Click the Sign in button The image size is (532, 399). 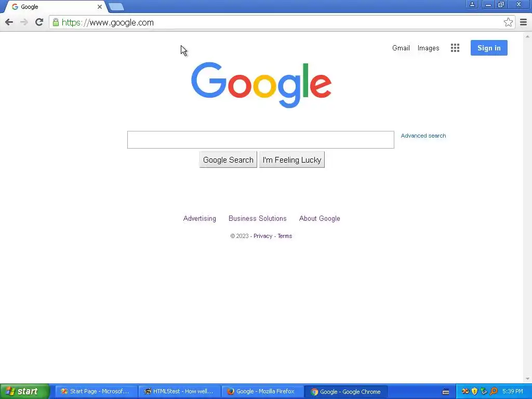[489, 48]
